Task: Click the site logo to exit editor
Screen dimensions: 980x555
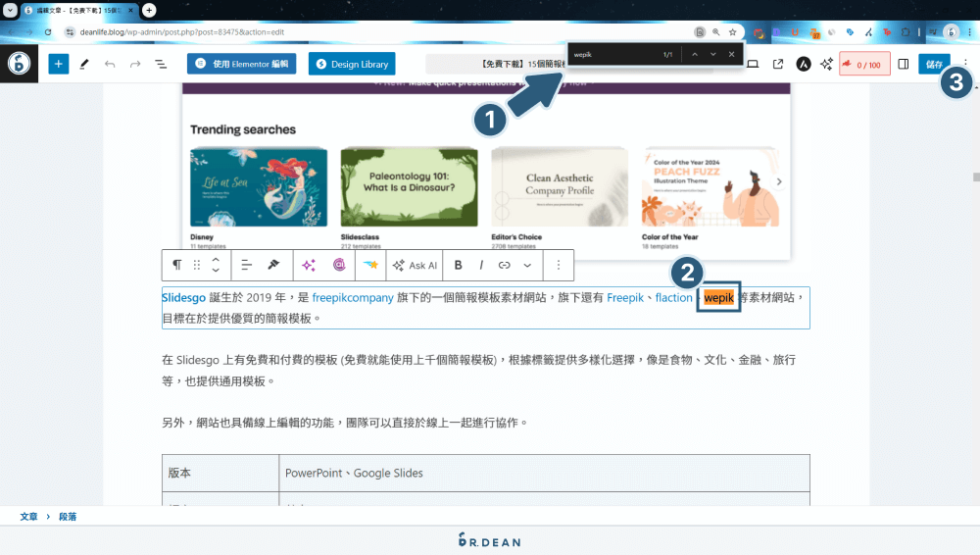Action: tap(19, 63)
